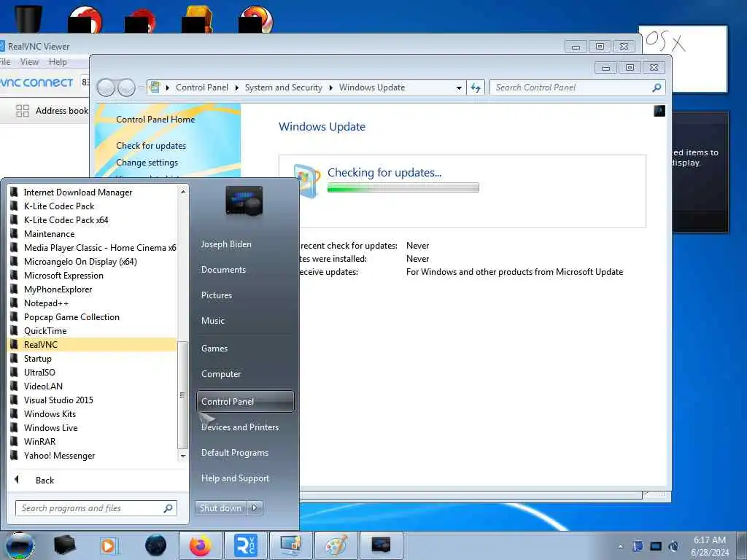Viewport: 747px width, 560px height.
Task: Open the black box taskbar icon
Action: coord(64,545)
